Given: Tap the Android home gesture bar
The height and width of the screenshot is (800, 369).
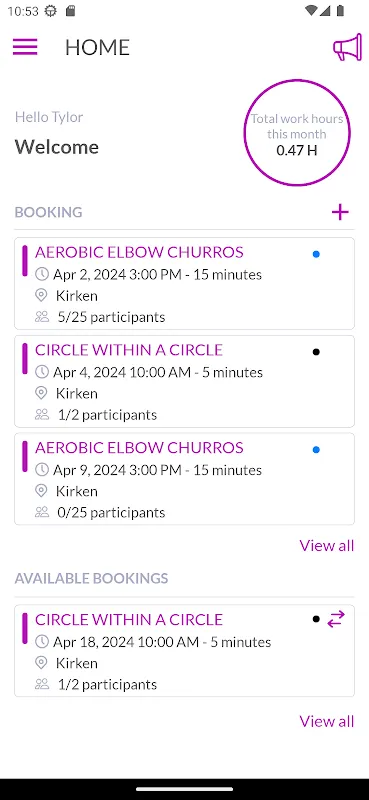Looking at the screenshot, I should [x=184, y=789].
